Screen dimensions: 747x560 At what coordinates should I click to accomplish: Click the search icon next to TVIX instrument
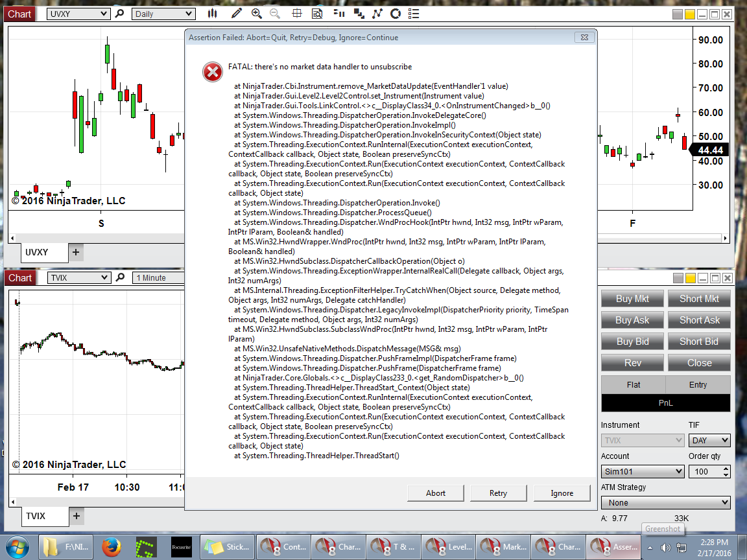tap(120, 277)
